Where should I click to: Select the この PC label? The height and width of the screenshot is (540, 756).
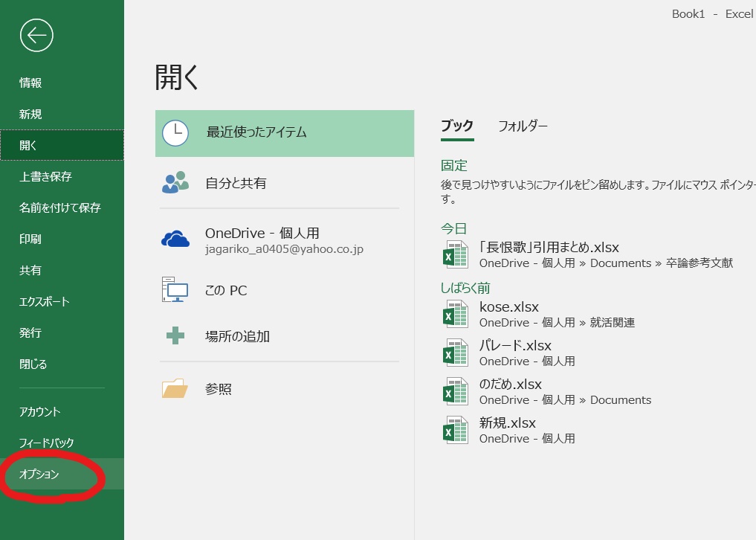pos(226,290)
